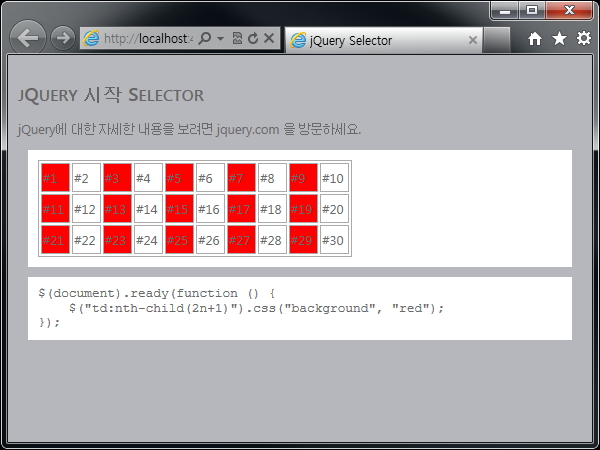Click red cell #11
The width and height of the screenshot is (600, 450).
coord(55,209)
